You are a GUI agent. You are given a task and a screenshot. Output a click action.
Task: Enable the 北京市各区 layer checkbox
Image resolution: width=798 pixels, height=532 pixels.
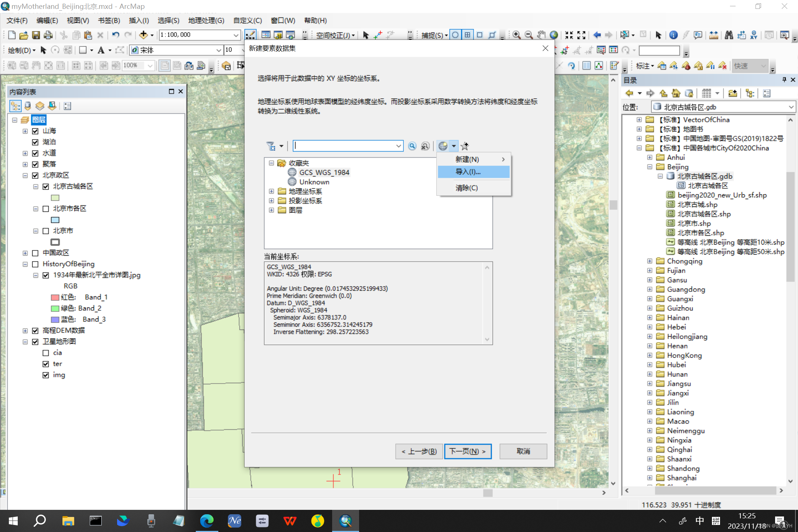(x=46, y=209)
